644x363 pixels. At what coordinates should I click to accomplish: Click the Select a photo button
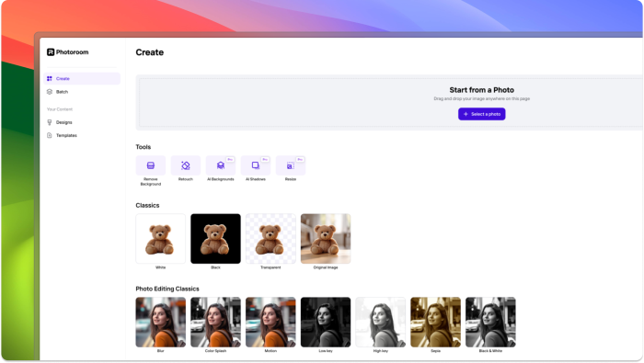(482, 114)
